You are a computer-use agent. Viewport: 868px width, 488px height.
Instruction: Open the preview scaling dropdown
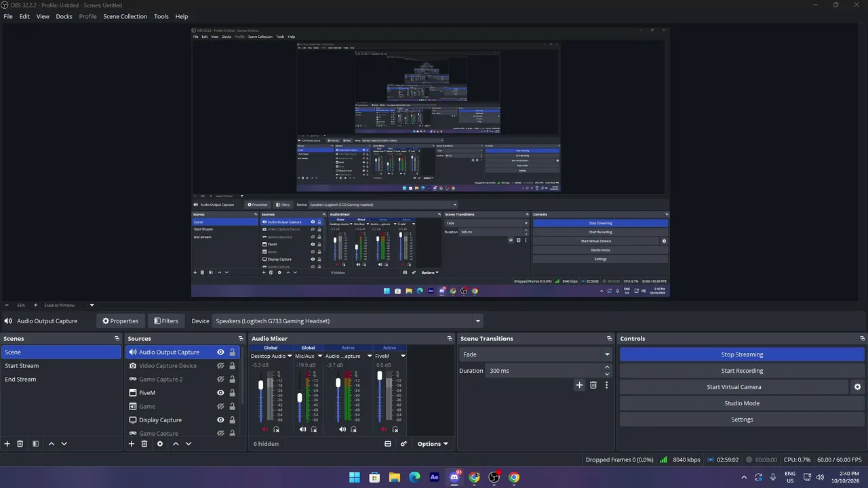click(92, 305)
